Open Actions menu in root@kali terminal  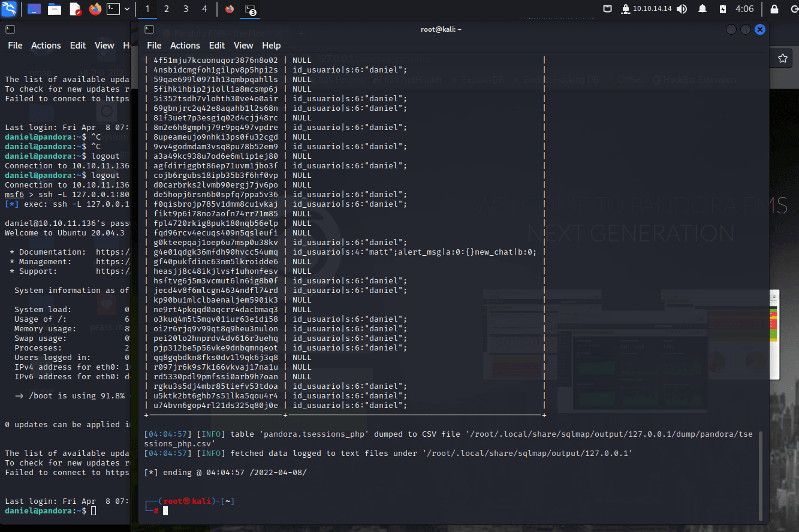185,46
